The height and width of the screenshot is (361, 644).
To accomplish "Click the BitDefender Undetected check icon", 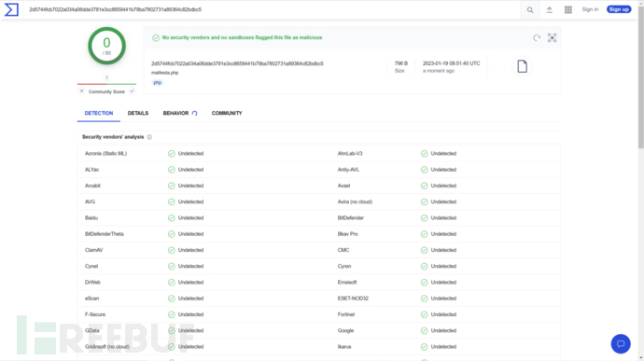I will coord(424,218).
